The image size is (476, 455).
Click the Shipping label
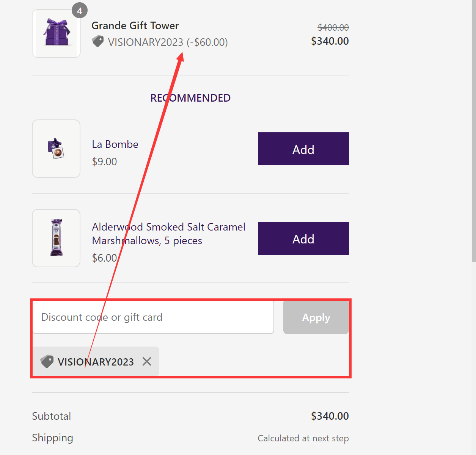pos(52,438)
